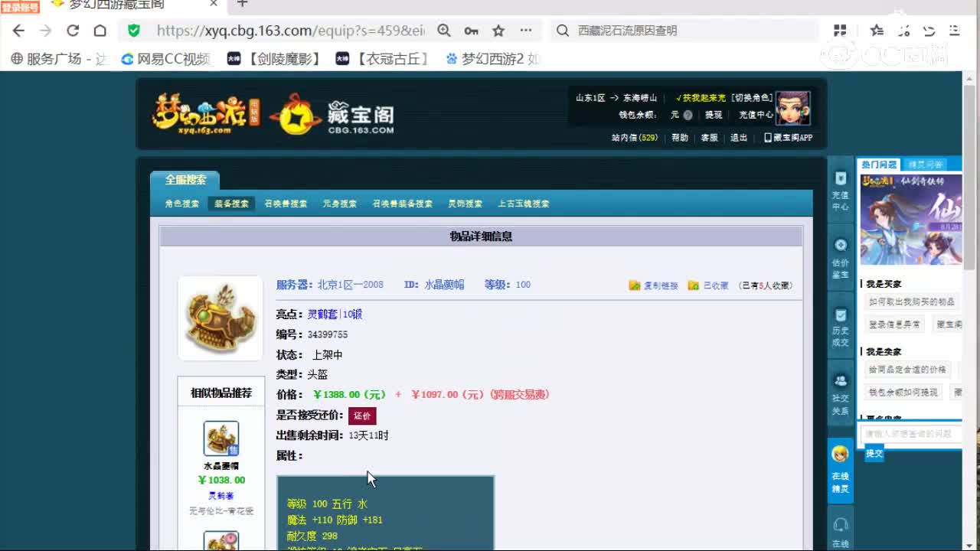Switch to 角色搜索
Viewport: 980px width, 551px height.
(182, 204)
